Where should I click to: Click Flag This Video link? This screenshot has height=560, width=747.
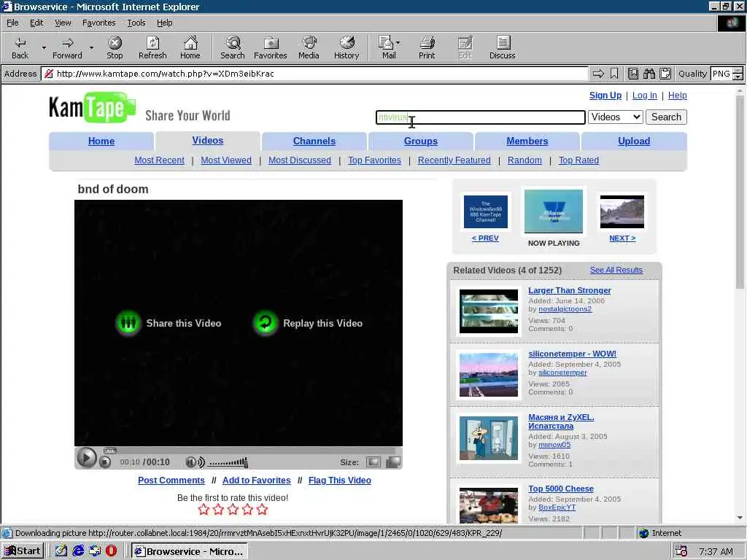(x=340, y=480)
